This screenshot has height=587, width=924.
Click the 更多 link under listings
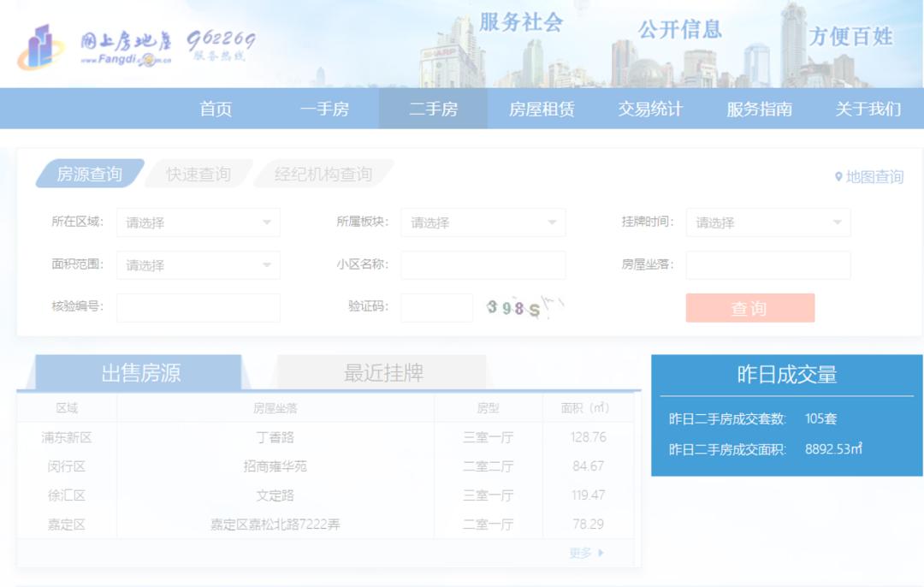coord(580,553)
